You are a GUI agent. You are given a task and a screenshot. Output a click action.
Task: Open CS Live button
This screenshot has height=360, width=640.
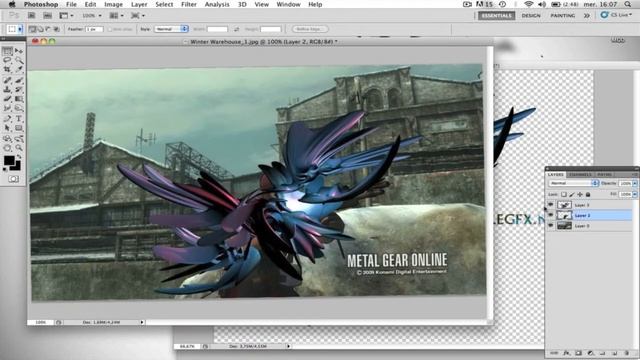616,15
